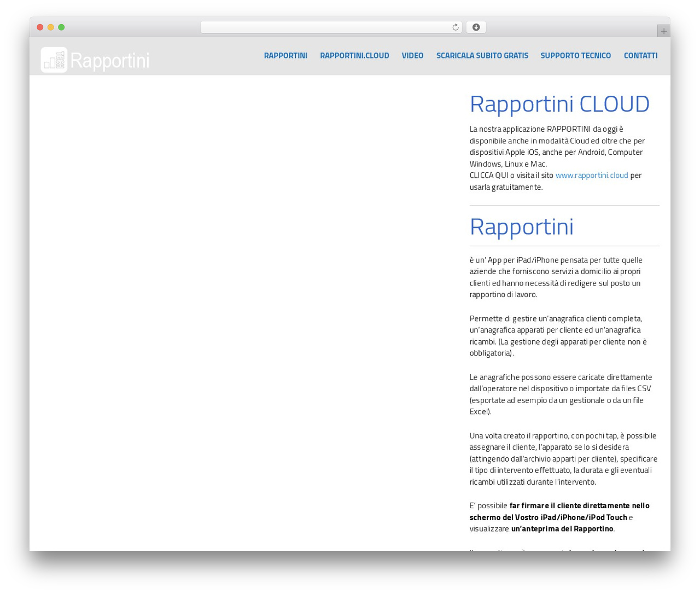
Task: Click paragraph starting 'Permette di gestire'
Action: point(558,335)
